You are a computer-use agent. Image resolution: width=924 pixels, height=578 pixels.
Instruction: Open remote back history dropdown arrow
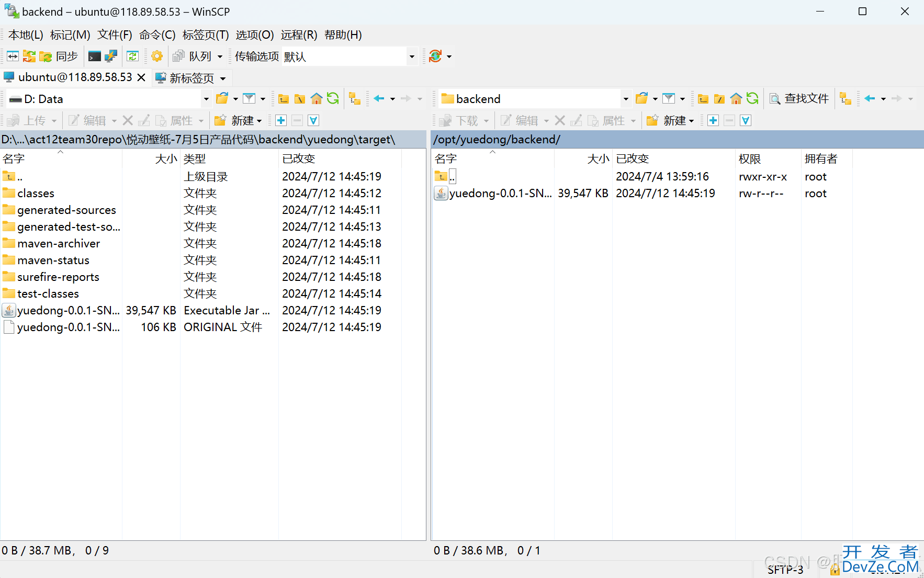[x=883, y=98]
